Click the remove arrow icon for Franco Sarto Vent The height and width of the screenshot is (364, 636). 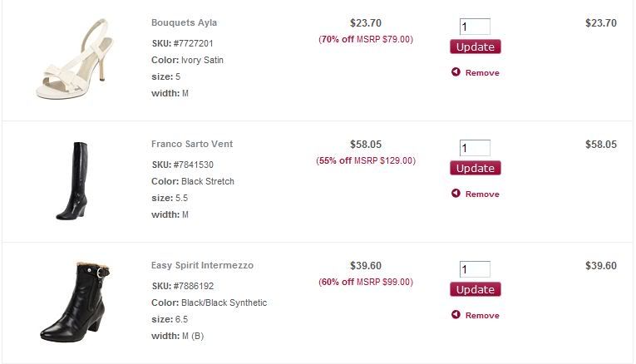point(456,194)
